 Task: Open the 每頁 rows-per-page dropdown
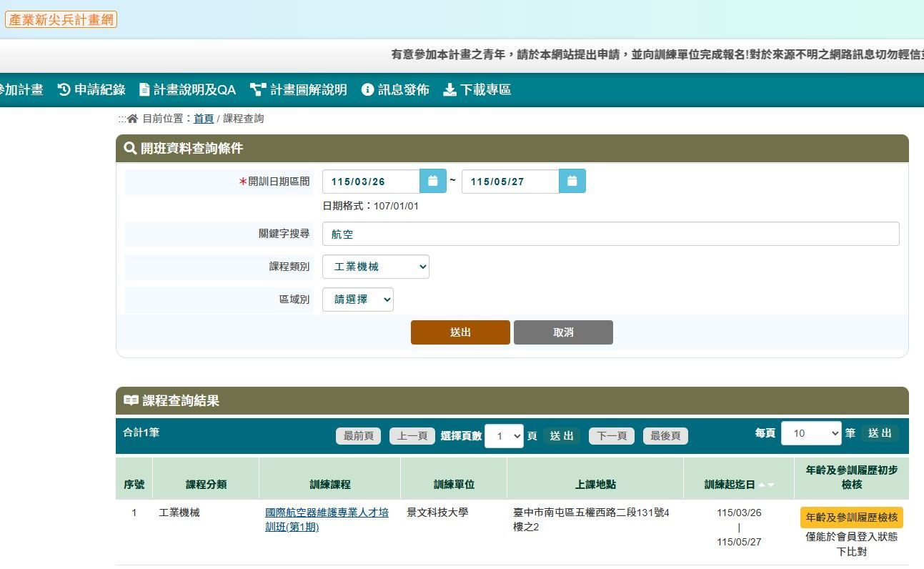tap(811, 433)
